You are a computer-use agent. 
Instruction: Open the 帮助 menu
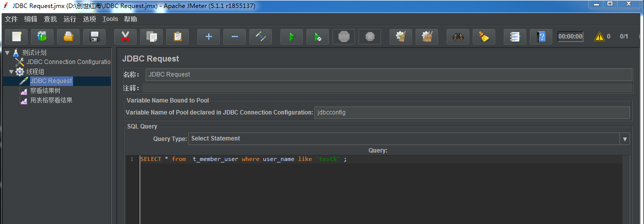(x=130, y=19)
